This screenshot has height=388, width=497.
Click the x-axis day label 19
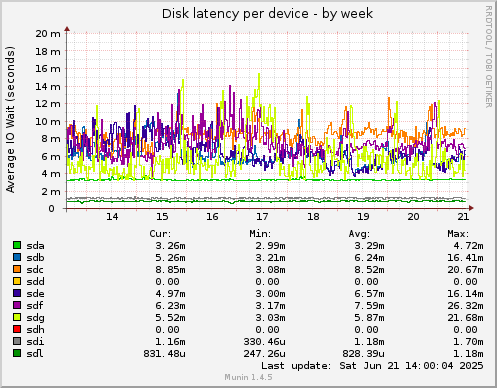pyautogui.click(x=363, y=217)
